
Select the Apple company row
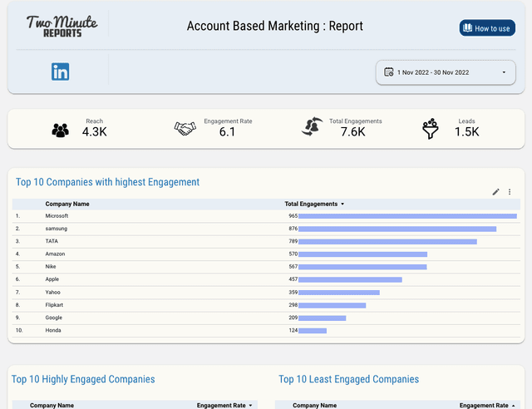click(266, 279)
